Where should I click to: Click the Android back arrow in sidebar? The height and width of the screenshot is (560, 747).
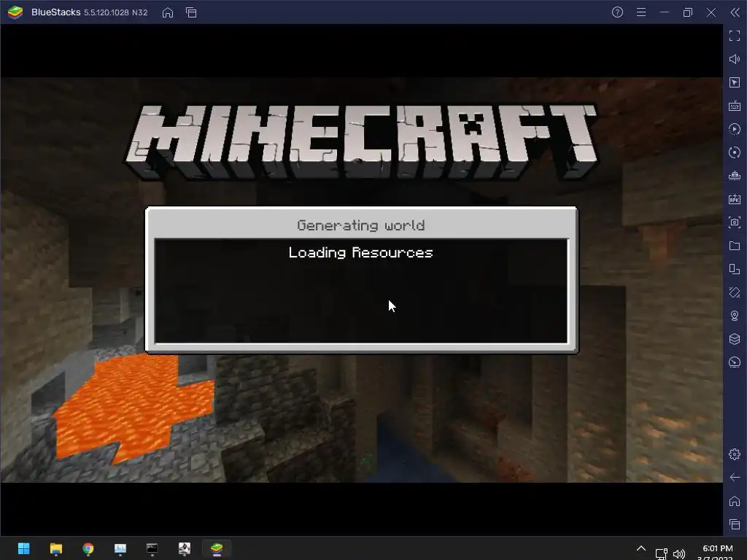pos(735,478)
